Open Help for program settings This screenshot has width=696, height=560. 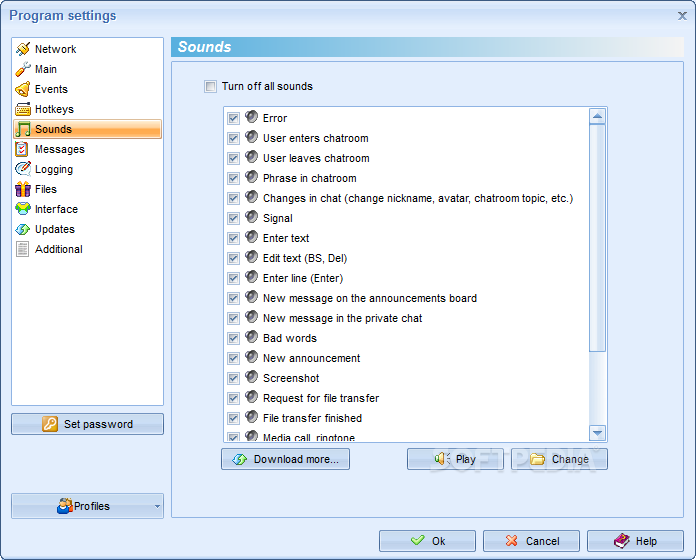635,541
